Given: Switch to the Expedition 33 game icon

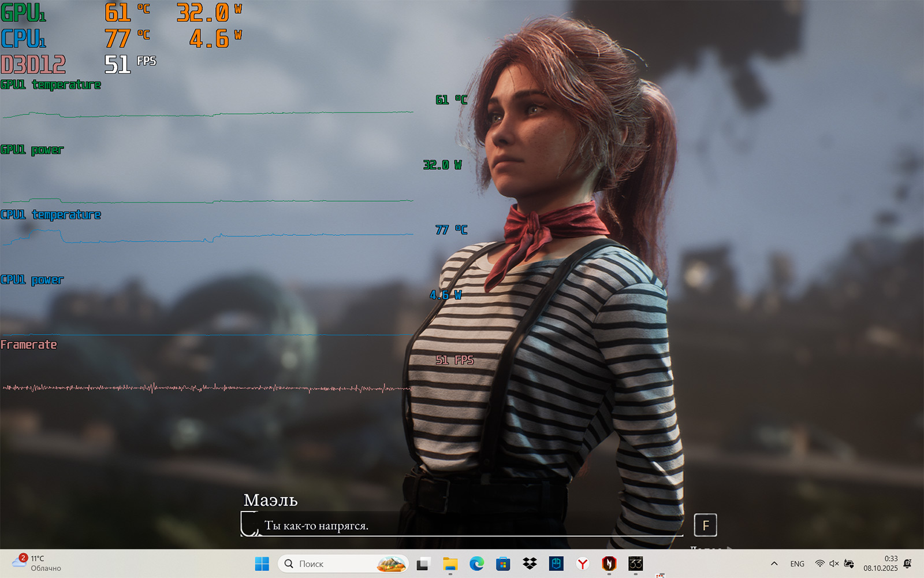Looking at the screenshot, I should click(636, 564).
